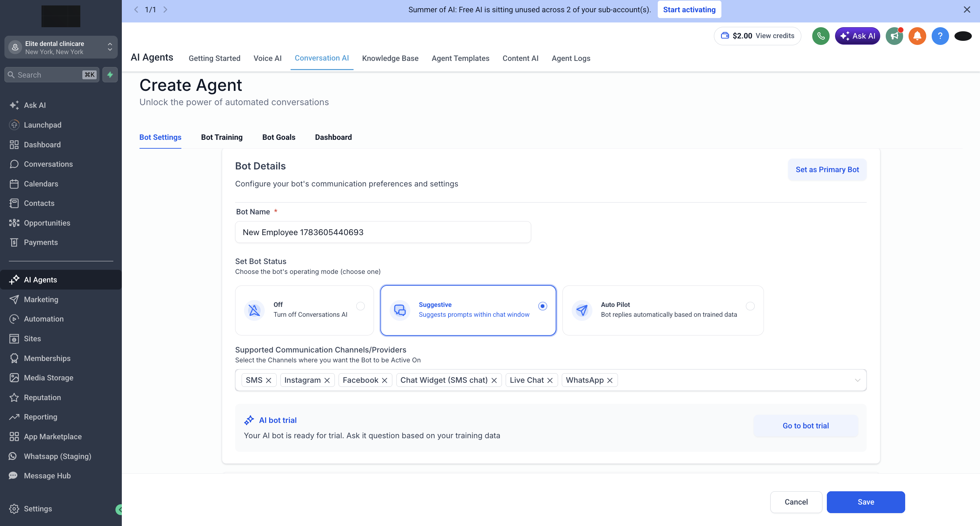Click the Save button
980x526 pixels.
[865, 502]
